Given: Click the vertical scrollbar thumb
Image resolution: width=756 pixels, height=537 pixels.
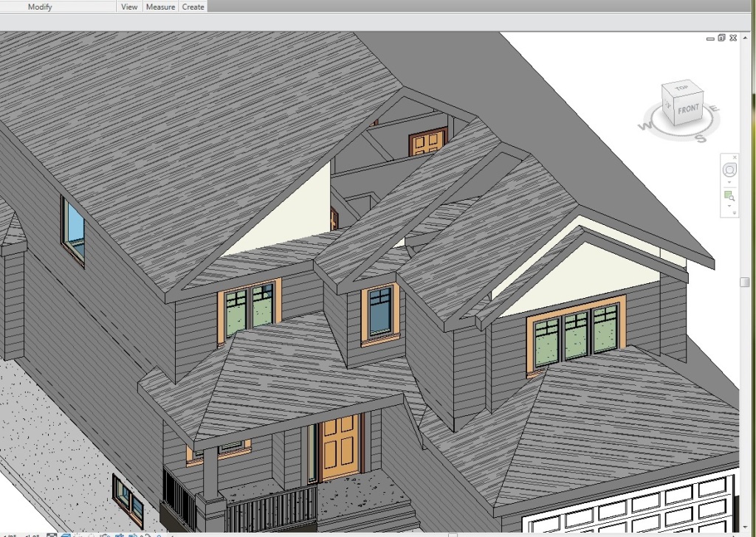Looking at the screenshot, I should [x=745, y=283].
